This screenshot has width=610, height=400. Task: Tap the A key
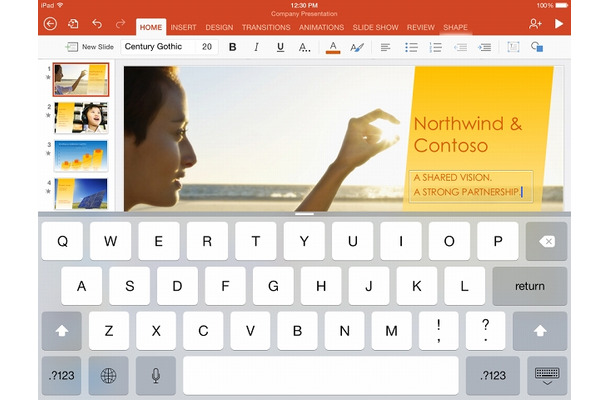point(81,286)
